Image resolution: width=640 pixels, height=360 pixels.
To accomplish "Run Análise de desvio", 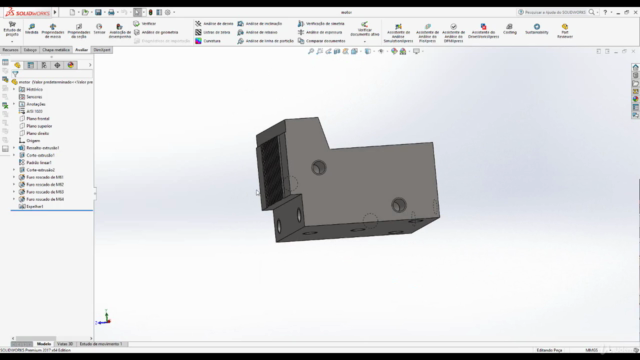I will pos(214,24).
